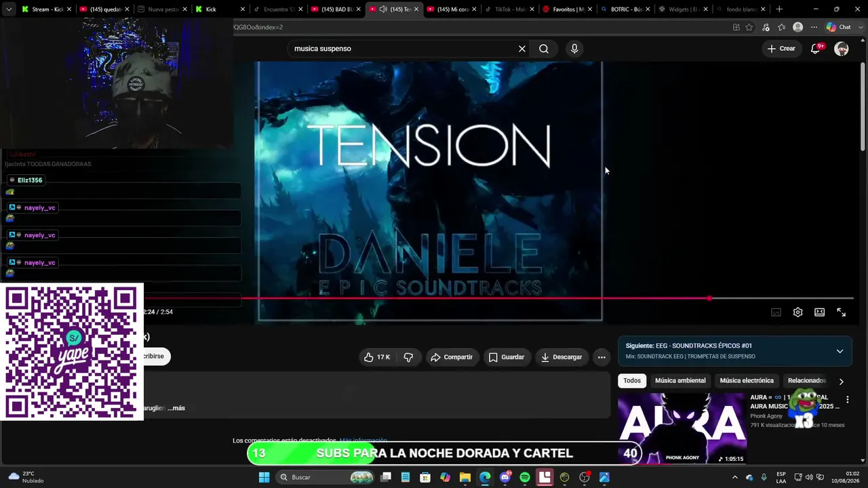Mute the playing tab via speaker icon

(x=383, y=9)
